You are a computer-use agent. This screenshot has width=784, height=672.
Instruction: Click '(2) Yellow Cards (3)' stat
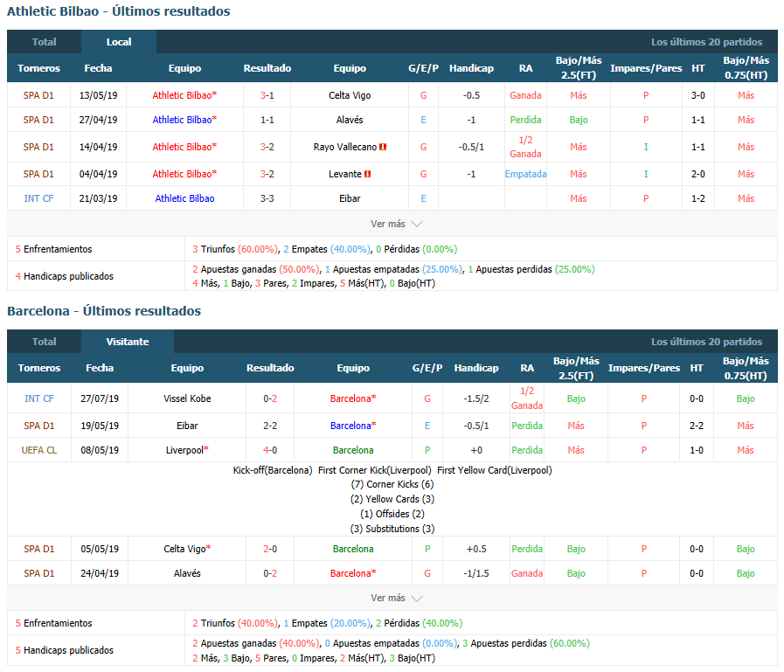[x=392, y=499]
